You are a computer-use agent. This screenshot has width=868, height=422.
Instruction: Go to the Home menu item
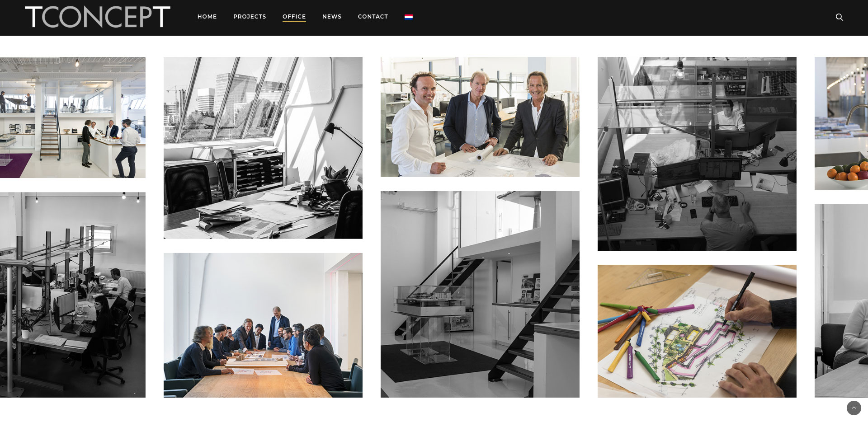(x=207, y=17)
